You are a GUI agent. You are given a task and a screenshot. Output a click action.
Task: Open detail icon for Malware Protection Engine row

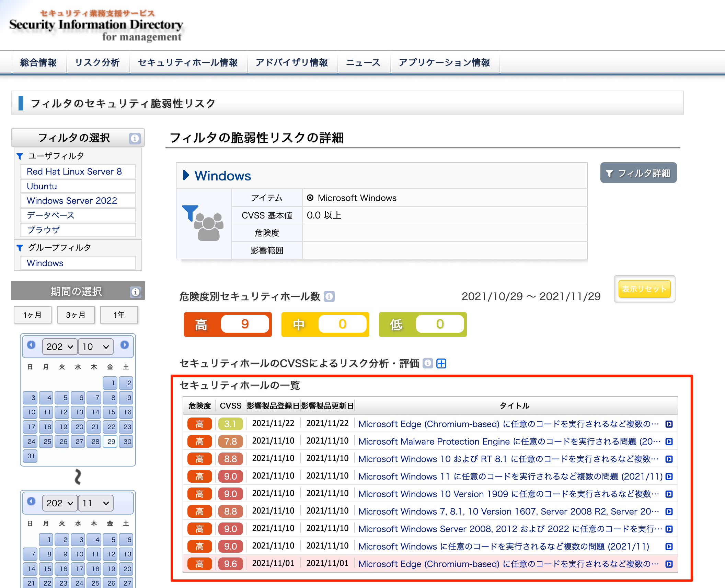(x=669, y=442)
